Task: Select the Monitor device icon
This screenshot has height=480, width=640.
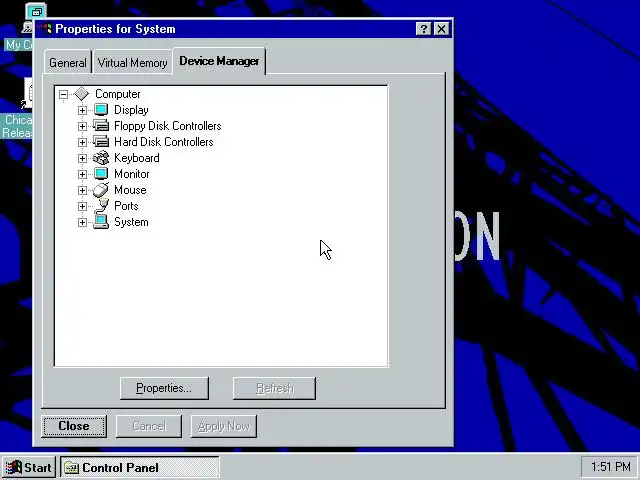Action: (x=101, y=174)
